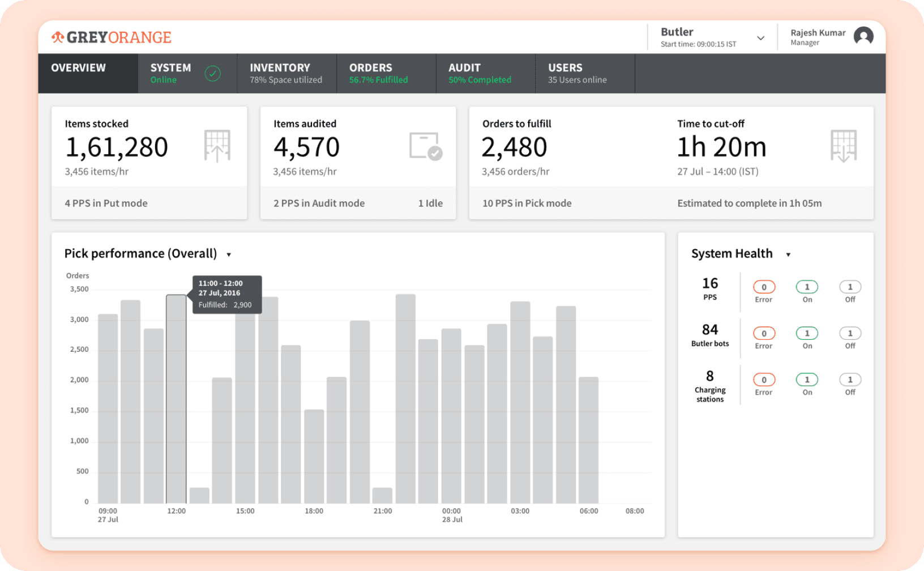
Task: Click the GreyOrange logo icon
Action: (x=57, y=37)
